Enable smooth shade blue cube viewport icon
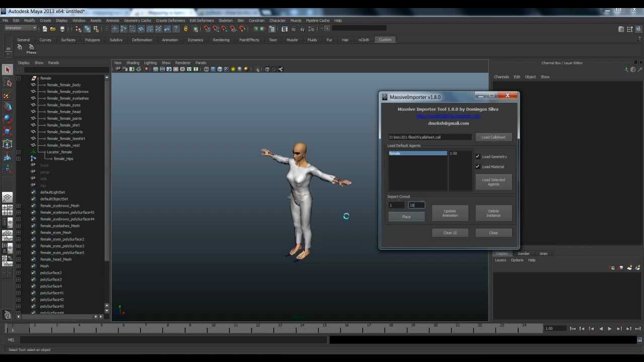This screenshot has height=362, width=644. [213, 69]
